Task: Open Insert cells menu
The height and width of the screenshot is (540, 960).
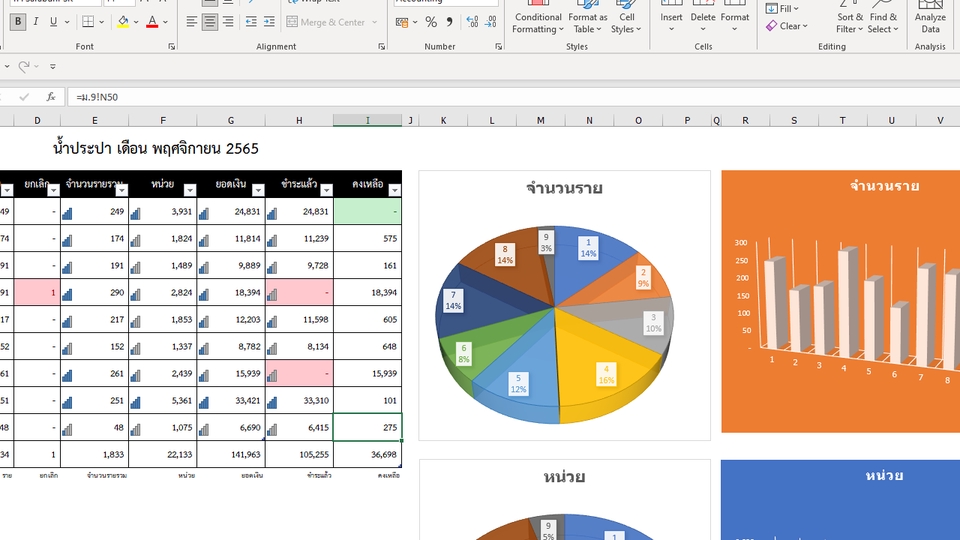Action: (x=671, y=17)
